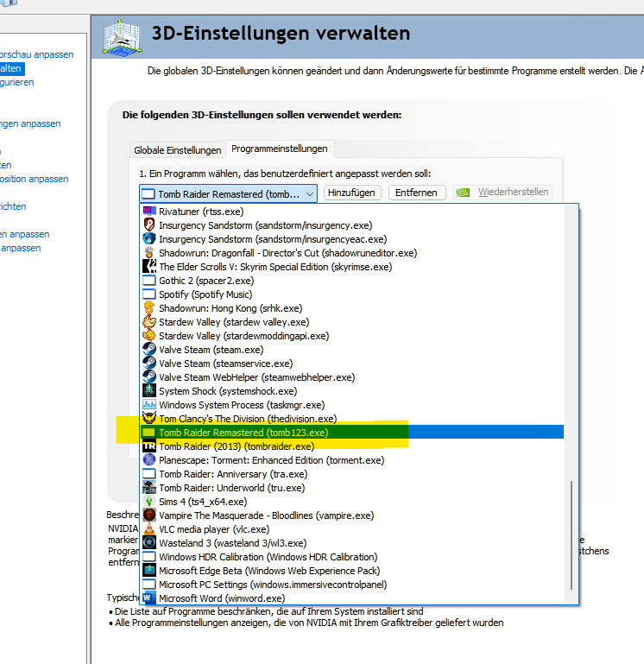Screen dimensions: 644x664
Task: Click the Spotify entry icon
Action: tap(149, 294)
